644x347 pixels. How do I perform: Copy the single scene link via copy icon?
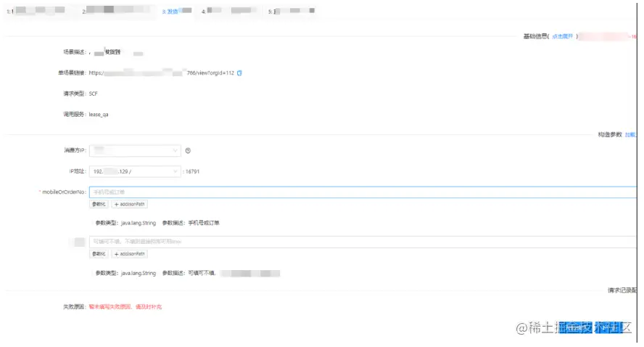tap(239, 73)
